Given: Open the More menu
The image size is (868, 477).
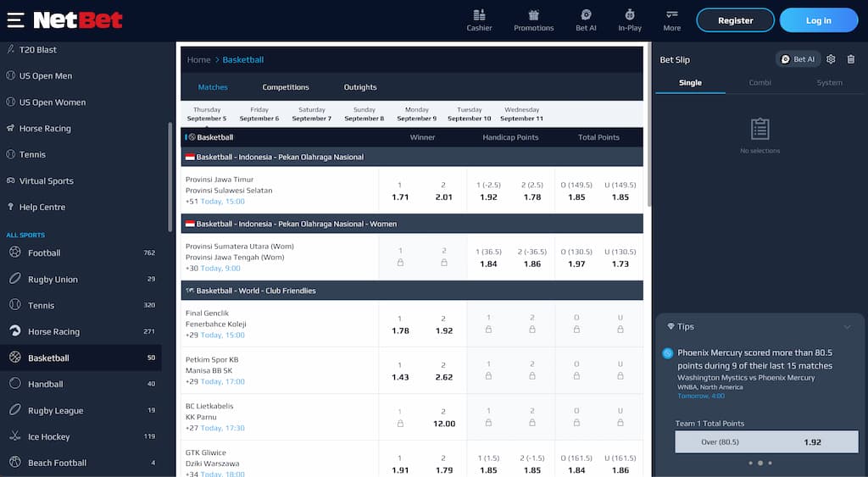Looking at the screenshot, I should pyautogui.click(x=672, y=20).
